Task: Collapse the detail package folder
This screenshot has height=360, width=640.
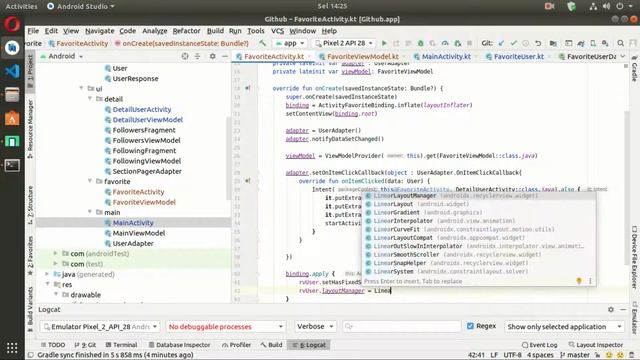Action: [x=90, y=99]
